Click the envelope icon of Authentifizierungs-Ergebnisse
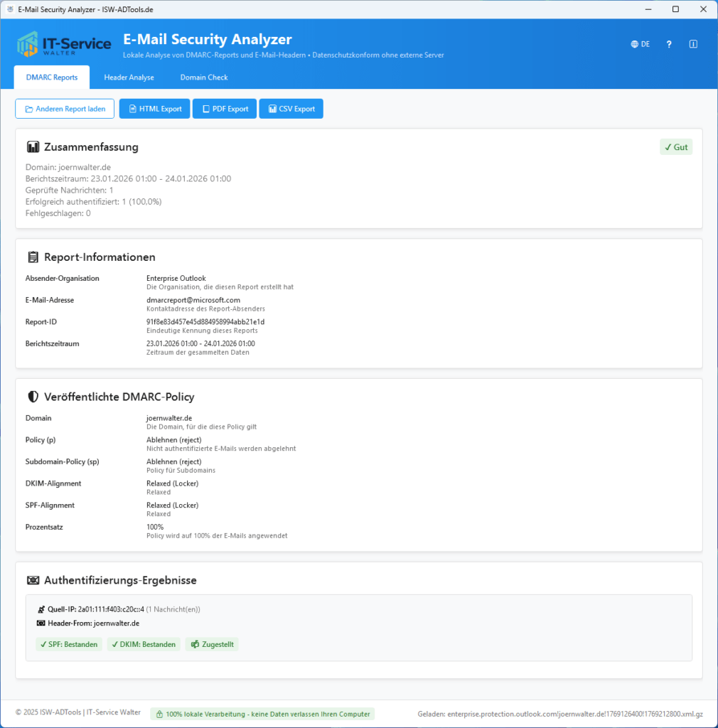Screen dimensions: 718x728 click(x=33, y=580)
